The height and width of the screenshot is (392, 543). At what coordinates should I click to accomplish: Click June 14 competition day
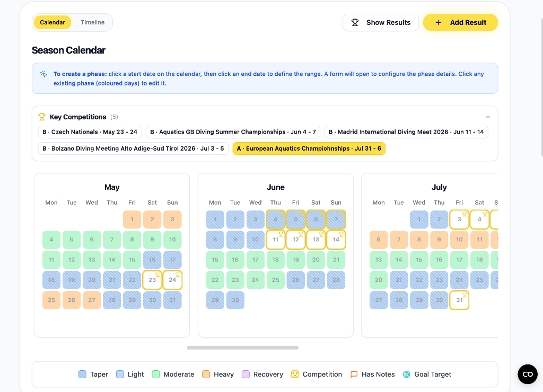336,239
